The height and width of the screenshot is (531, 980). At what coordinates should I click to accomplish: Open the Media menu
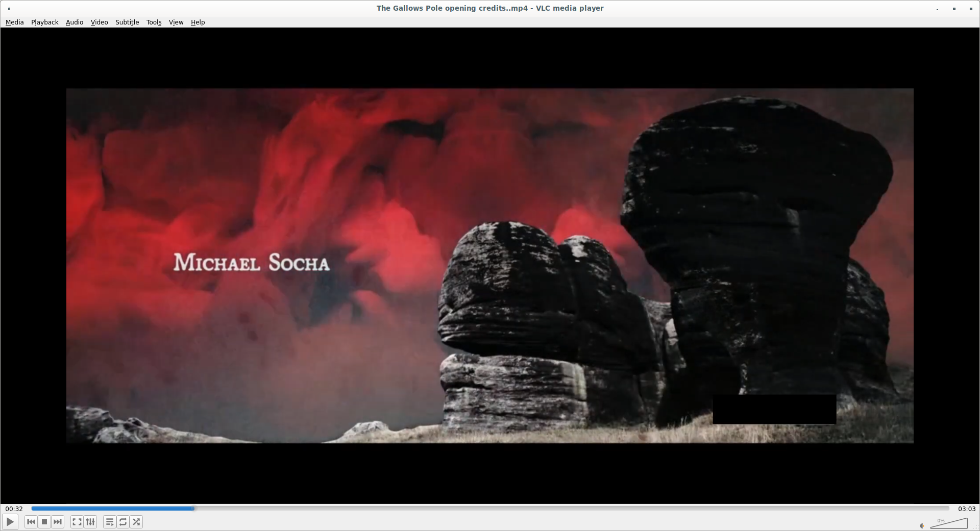[15, 22]
